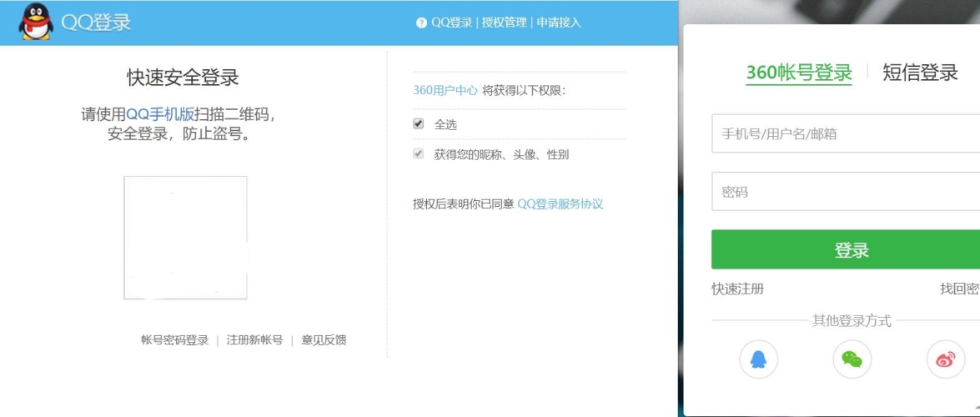Viewport: 980px width, 417px height.
Task: Click the QR code box
Action: tap(186, 238)
